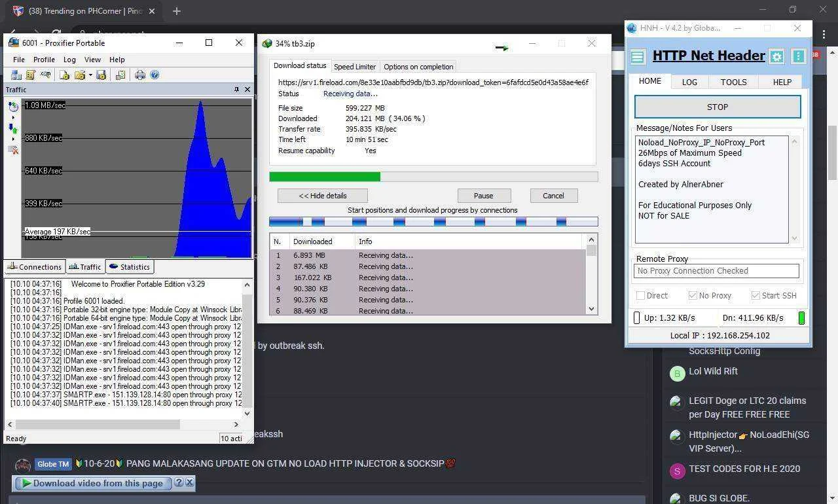Open Proxy Servers icon in Proxifier toolbar
This screenshot has width=838, height=504.
[x=16, y=75]
